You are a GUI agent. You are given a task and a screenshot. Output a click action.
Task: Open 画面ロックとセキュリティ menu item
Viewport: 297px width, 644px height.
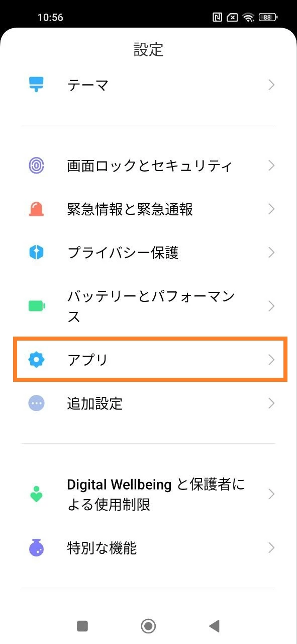pyautogui.click(x=149, y=166)
